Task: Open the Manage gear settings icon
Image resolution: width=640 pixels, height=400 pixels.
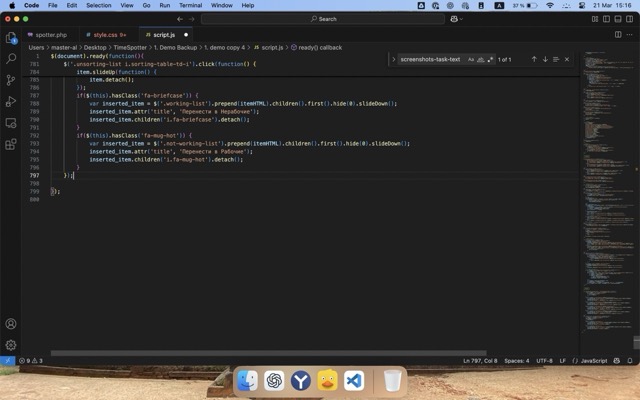Action: [11, 344]
